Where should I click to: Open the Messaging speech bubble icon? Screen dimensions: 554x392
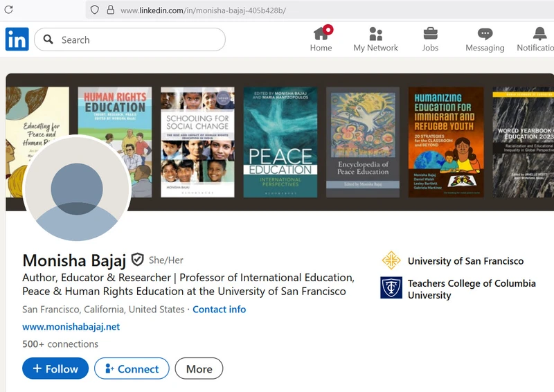[x=485, y=34]
